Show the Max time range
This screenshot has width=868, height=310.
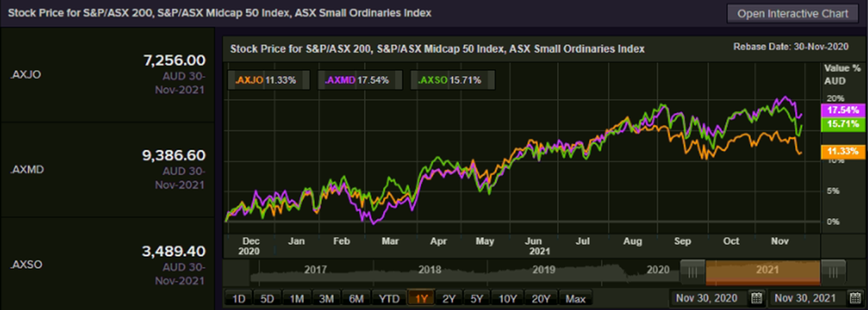click(x=576, y=299)
